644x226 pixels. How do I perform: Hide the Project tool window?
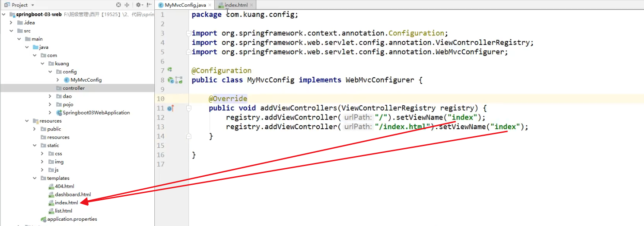(149, 5)
